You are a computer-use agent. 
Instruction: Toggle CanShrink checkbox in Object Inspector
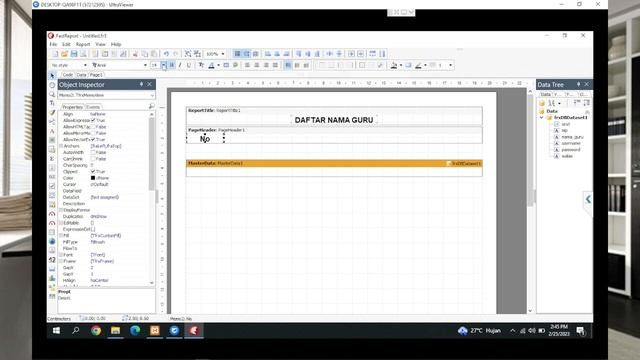[x=93, y=159]
